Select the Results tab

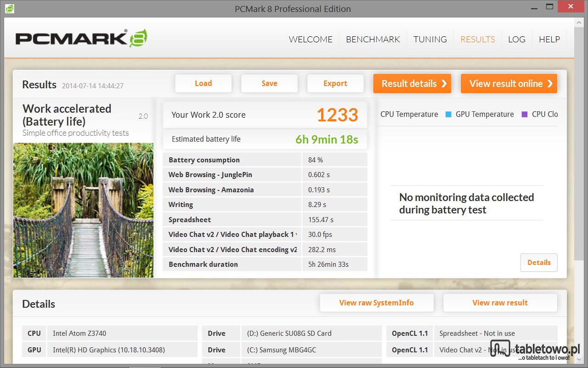[x=478, y=39]
